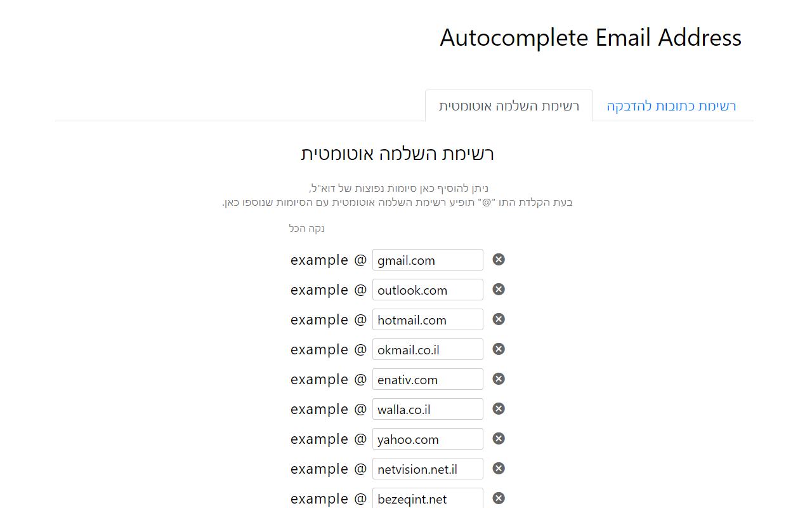Select the gmail.com input field
The width and height of the screenshot is (812, 508).
pos(427,260)
